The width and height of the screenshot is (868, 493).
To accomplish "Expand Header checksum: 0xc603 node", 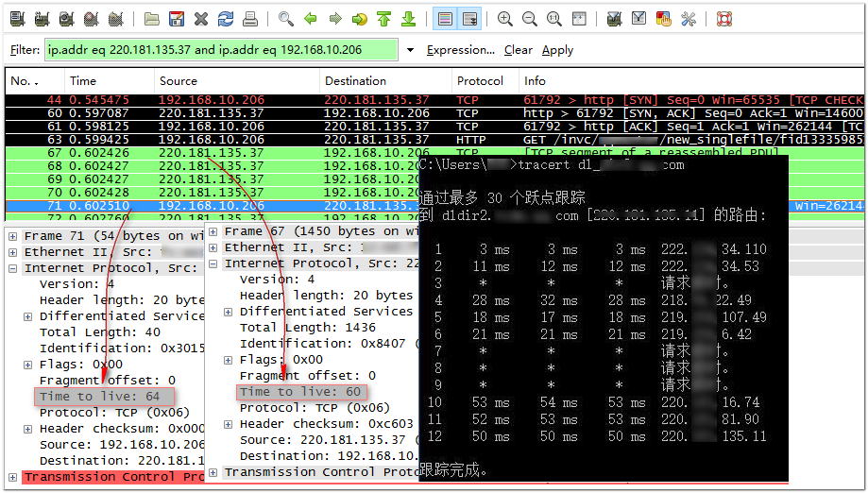I will [x=228, y=424].
